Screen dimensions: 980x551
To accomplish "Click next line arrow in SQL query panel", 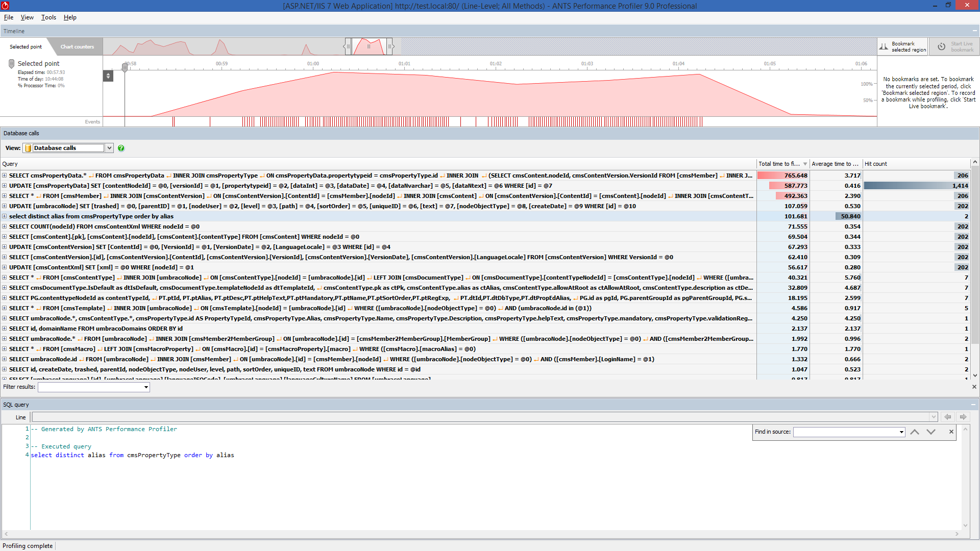I will [963, 417].
